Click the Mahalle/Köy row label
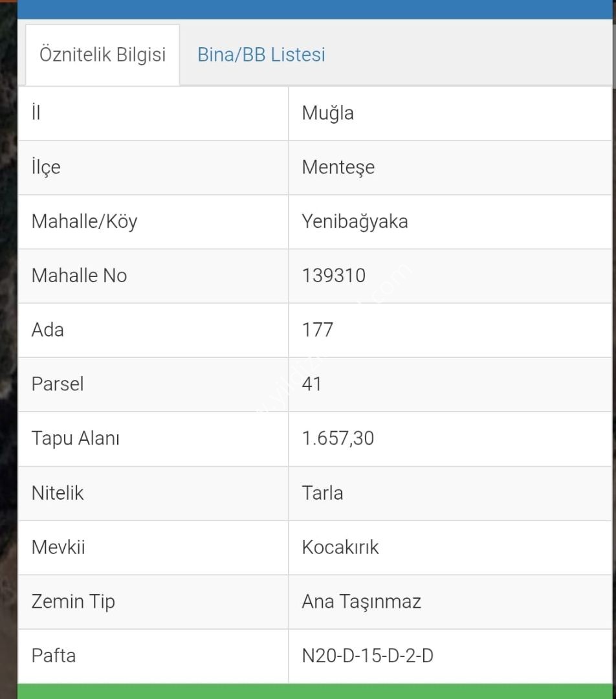This screenshot has width=616, height=699. point(84,221)
